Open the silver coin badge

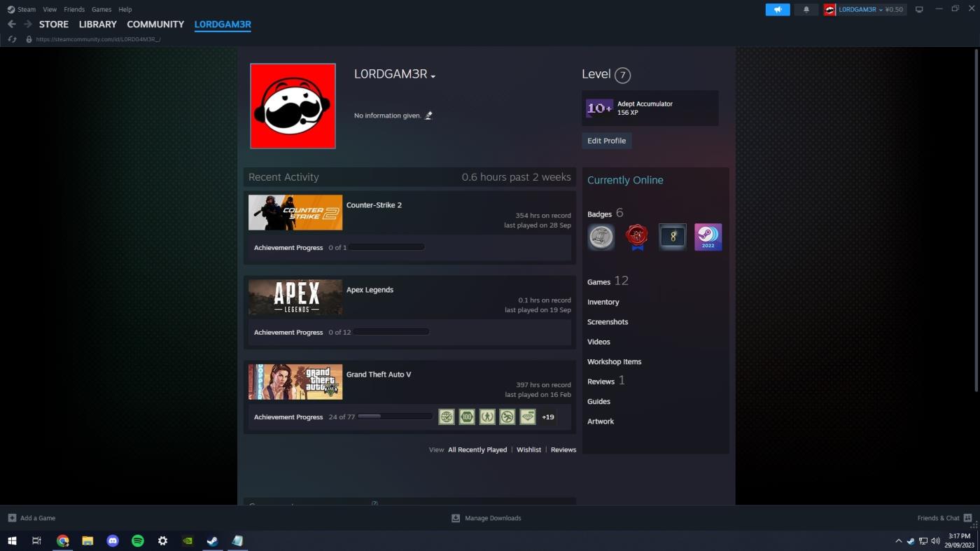(x=601, y=237)
